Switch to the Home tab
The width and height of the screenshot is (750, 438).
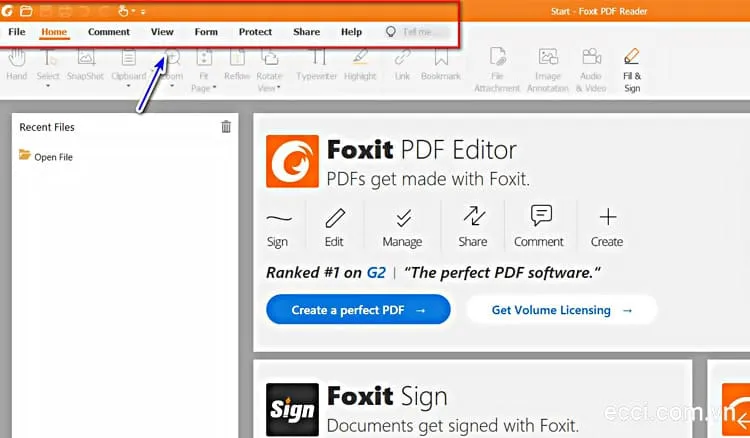point(54,32)
